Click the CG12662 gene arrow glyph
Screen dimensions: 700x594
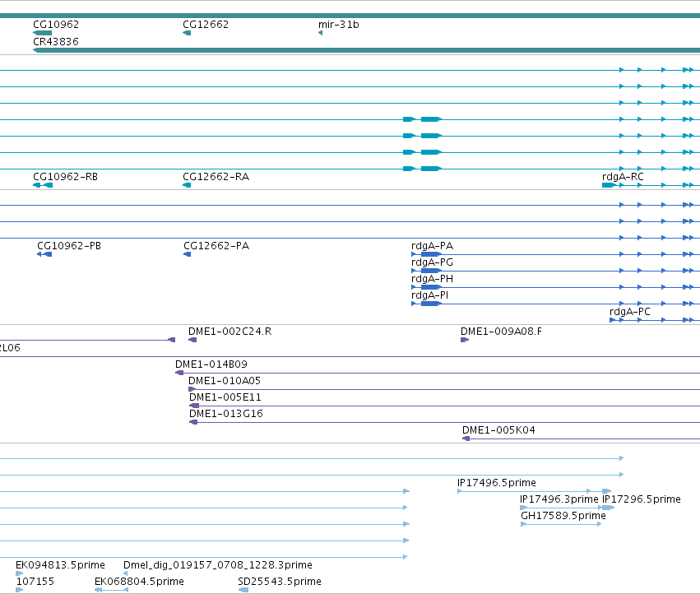click(187, 33)
